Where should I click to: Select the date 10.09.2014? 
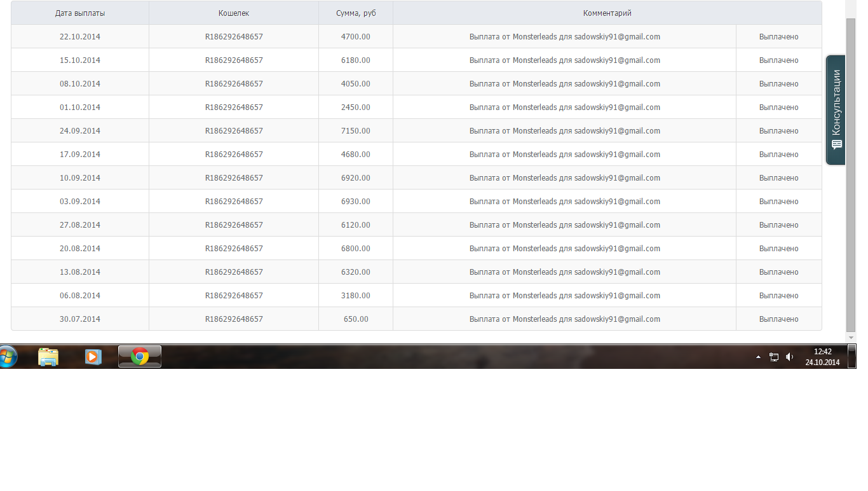80,178
